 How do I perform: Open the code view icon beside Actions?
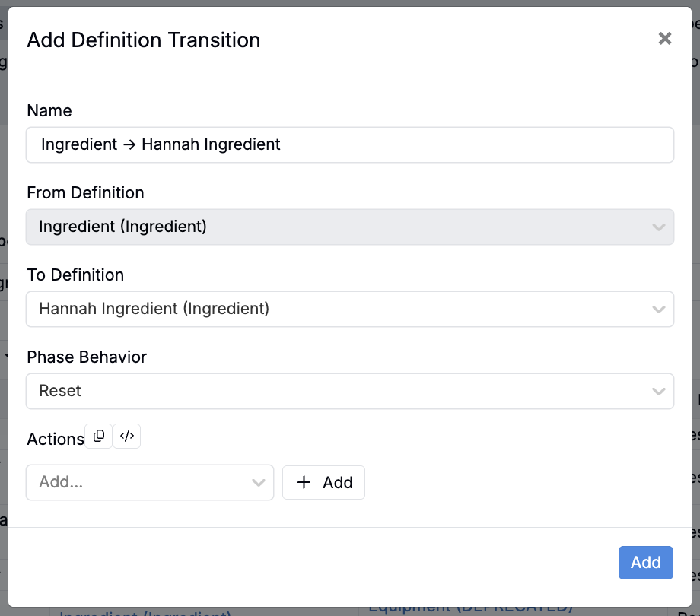(x=127, y=437)
